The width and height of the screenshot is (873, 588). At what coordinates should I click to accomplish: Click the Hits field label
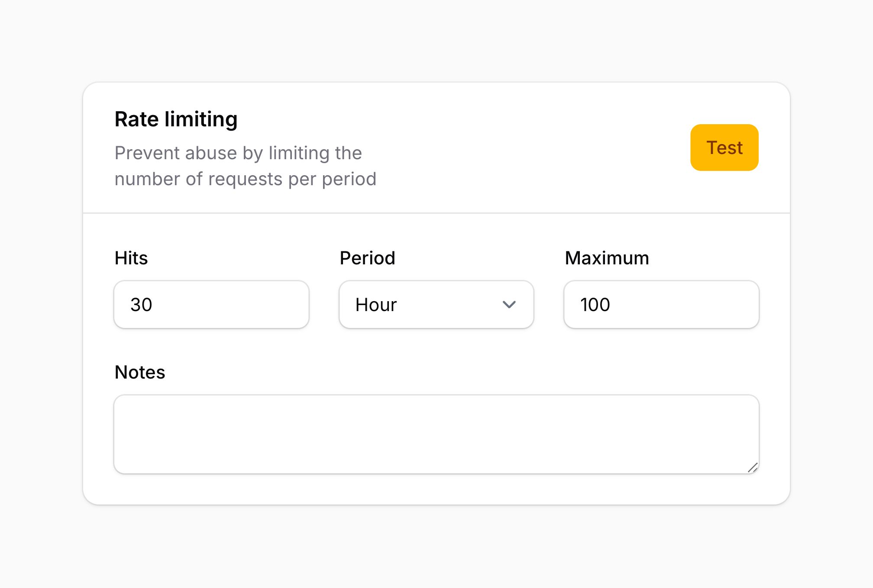pos(131,257)
